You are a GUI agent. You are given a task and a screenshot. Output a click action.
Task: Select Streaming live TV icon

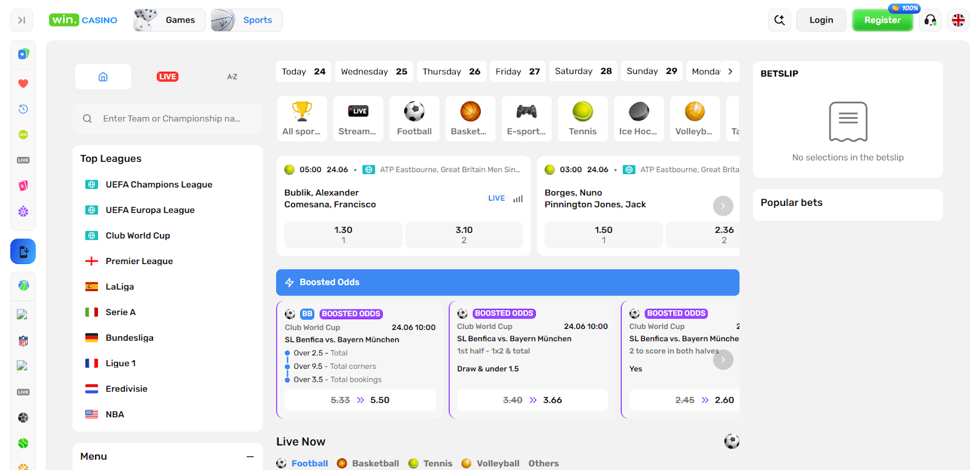(x=358, y=119)
